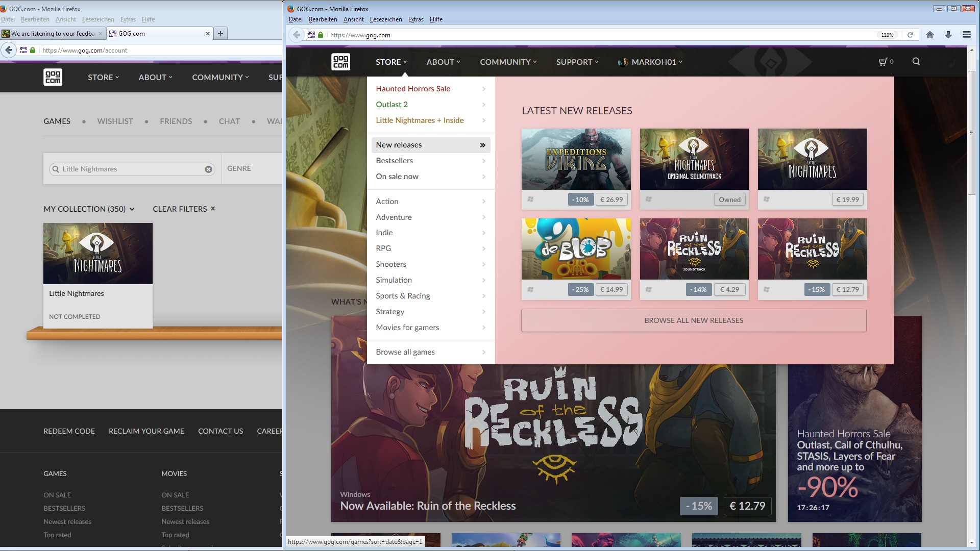980x551 pixels.
Task: Click the reload page icon
Action: point(910,35)
